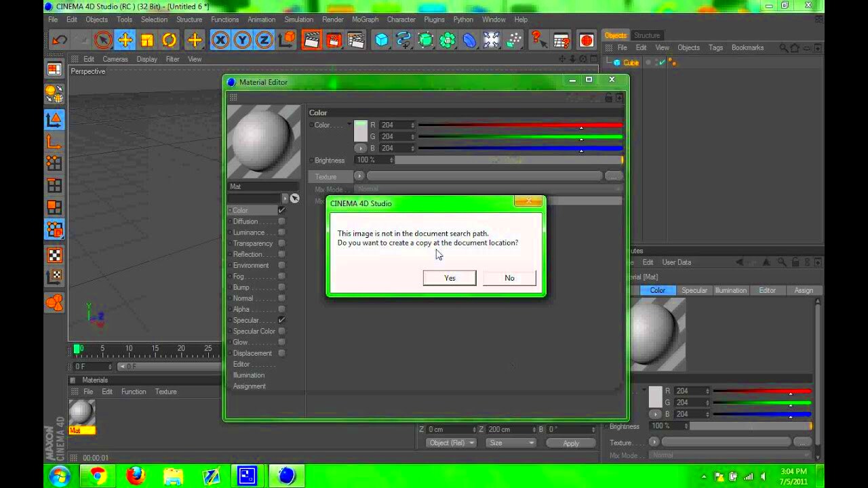Image resolution: width=868 pixels, height=488 pixels.
Task: Enable the Reflection channel checkbox
Action: pyautogui.click(x=281, y=254)
